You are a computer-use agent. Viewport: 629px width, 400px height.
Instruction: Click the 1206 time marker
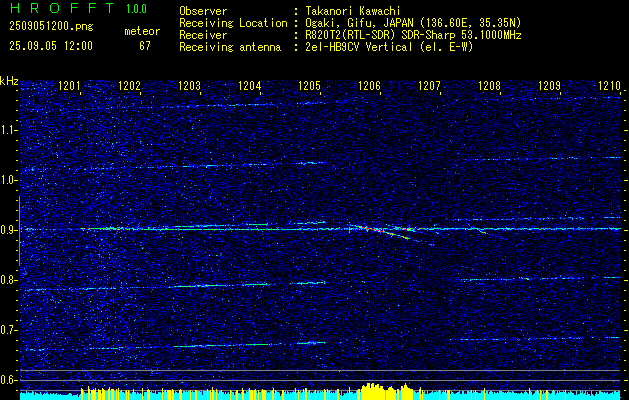(x=369, y=85)
